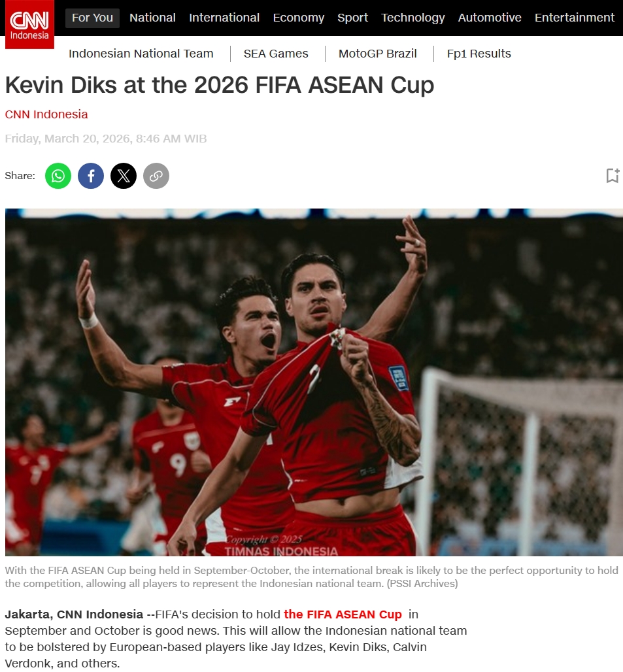Share article on X icon
The height and width of the screenshot is (672, 623).
pyautogui.click(x=124, y=176)
